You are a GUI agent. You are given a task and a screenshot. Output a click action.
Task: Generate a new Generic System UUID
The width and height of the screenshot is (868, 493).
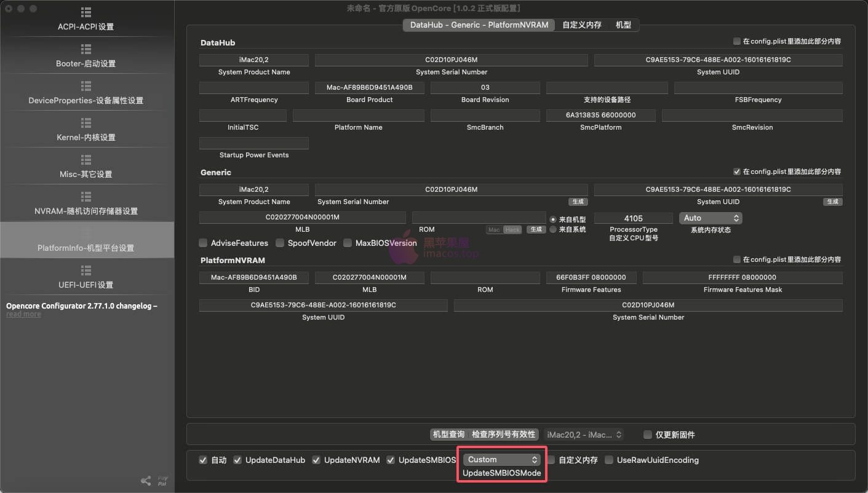coord(833,202)
